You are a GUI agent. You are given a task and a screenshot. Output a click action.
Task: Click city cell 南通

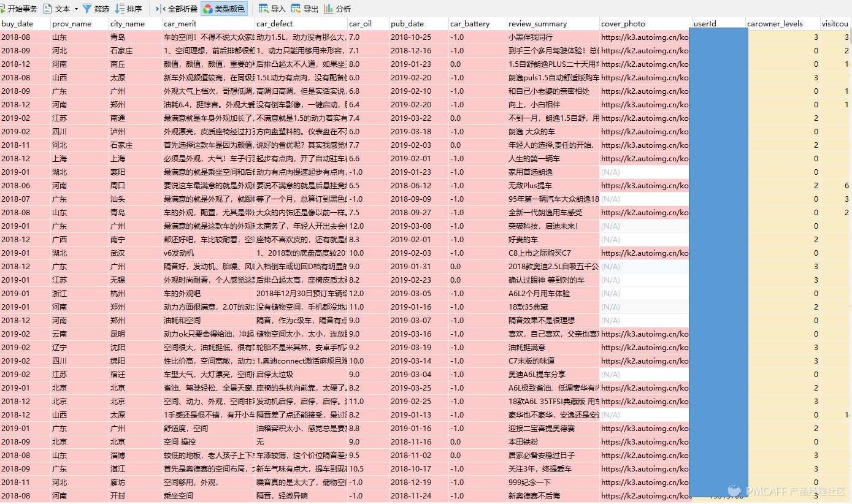click(136, 118)
